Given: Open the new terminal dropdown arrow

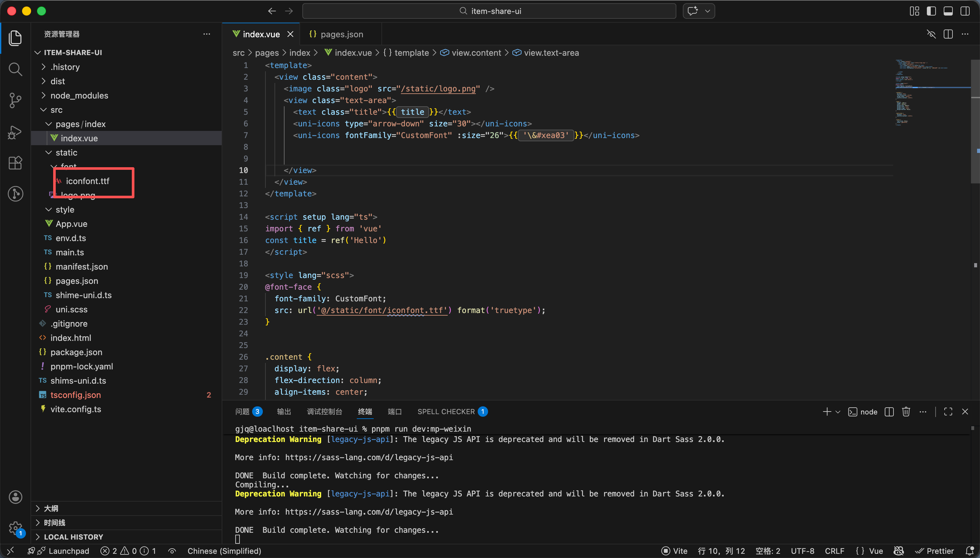Looking at the screenshot, I should [x=838, y=412].
